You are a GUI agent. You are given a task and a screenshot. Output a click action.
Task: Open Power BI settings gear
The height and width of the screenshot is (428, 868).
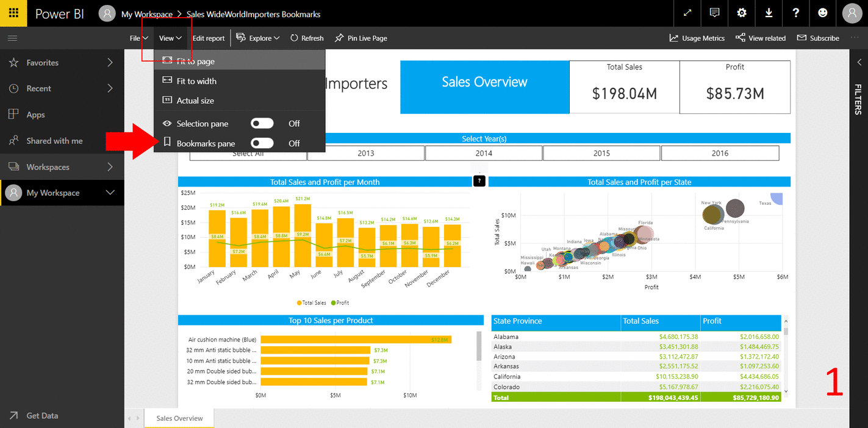coord(741,13)
